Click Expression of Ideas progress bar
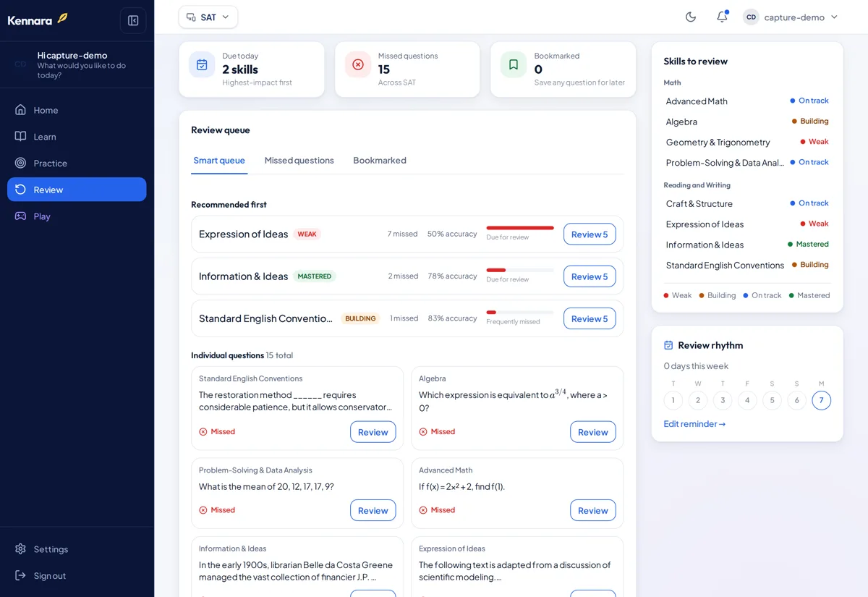Screen dimensions: 868x597 [x=520, y=228]
